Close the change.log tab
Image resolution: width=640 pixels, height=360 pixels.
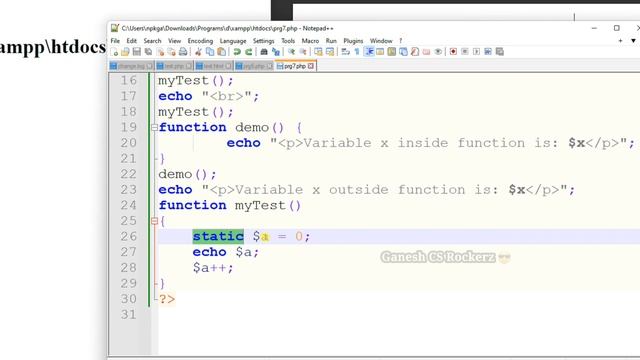click(x=149, y=66)
